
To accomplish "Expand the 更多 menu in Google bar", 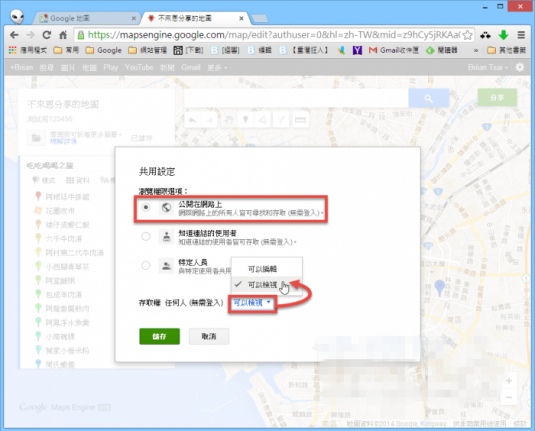I will click(217, 68).
